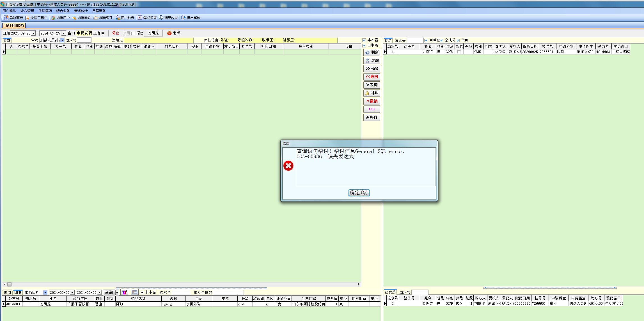Click the 退出系统 icon

(184, 18)
